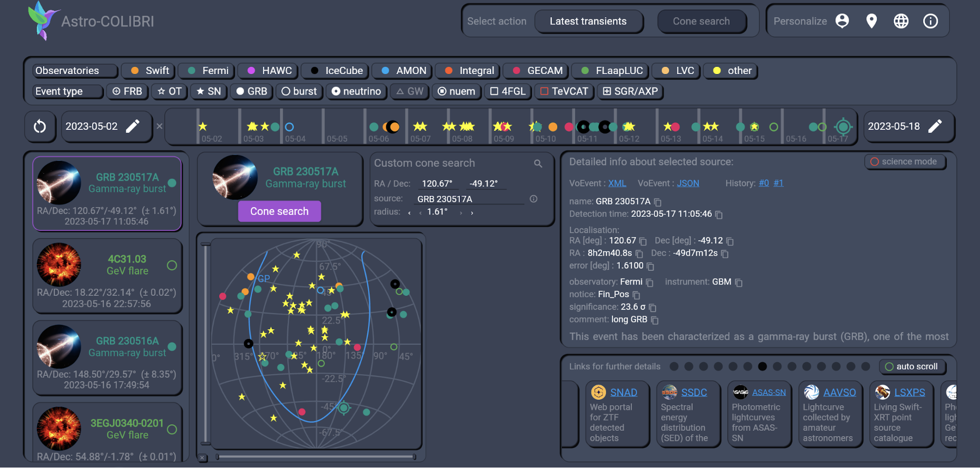The width and height of the screenshot is (980, 468).
Task: Copy the long GRB comment value
Action: (654, 320)
